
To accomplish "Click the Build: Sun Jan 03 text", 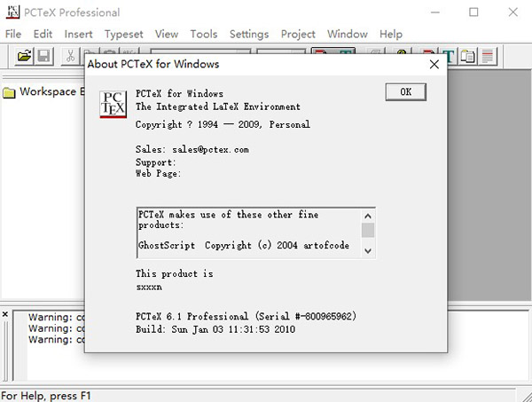I will (215, 329).
